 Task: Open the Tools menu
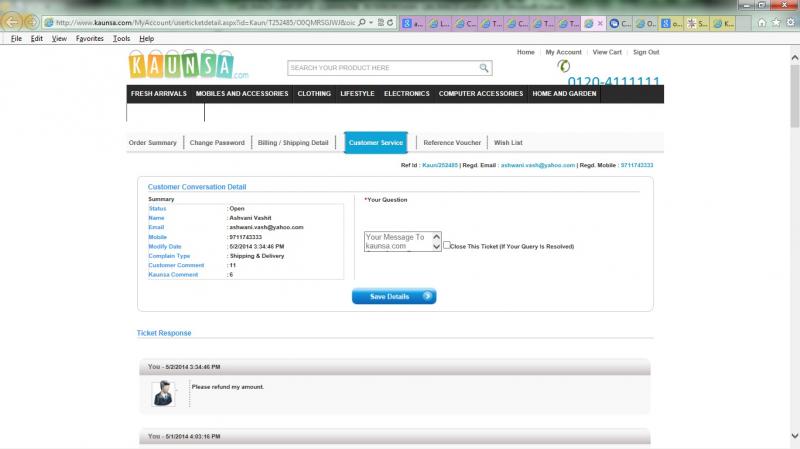point(121,38)
